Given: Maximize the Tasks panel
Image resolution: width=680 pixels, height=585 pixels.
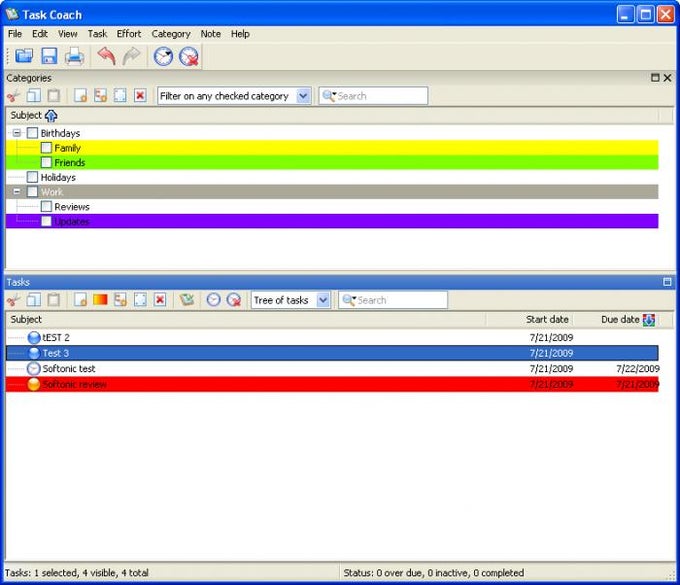Looking at the screenshot, I should click(x=667, y=282).
